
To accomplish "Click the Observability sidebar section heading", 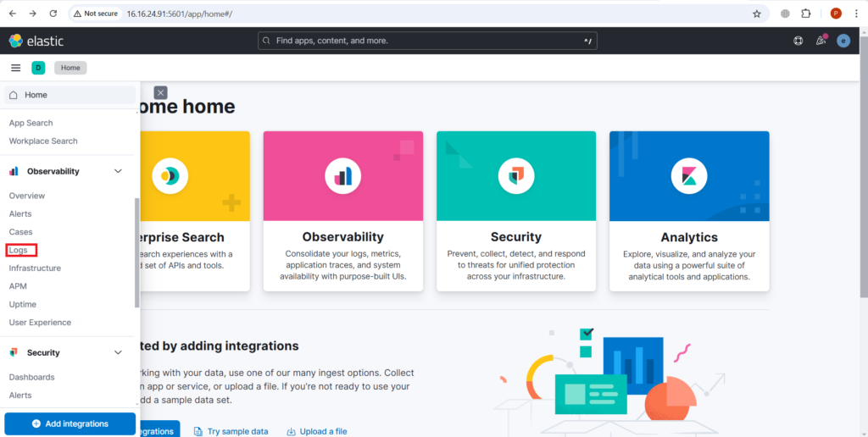I will coord(53,171).
